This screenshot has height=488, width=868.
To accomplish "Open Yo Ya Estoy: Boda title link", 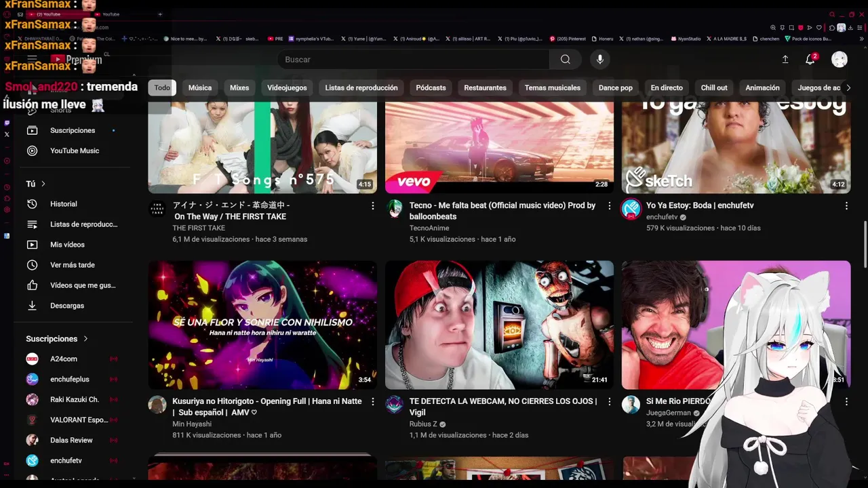I will coord(700,205).
